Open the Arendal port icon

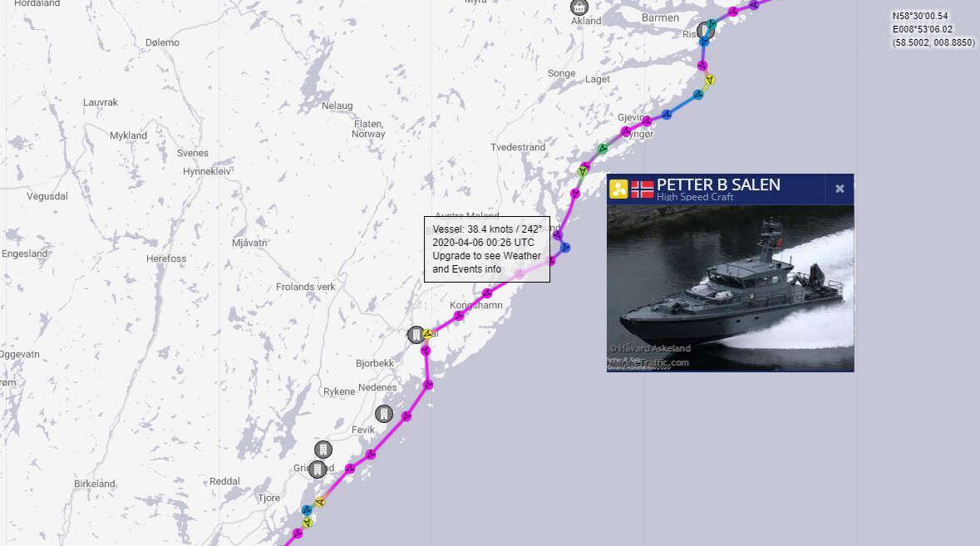(x=416, y=335)
